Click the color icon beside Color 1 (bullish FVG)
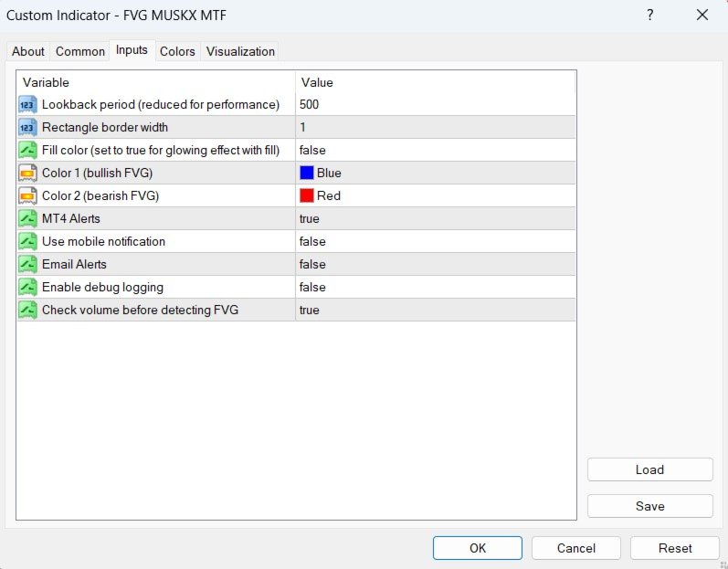Image resolution: width=728 pixels, height=569 pixels. tap(27, 173)
